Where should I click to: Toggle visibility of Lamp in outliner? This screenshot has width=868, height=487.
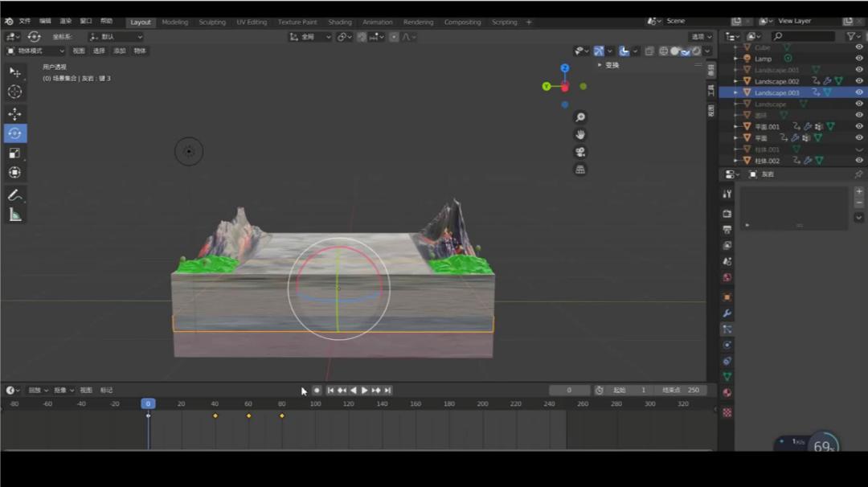859,59
